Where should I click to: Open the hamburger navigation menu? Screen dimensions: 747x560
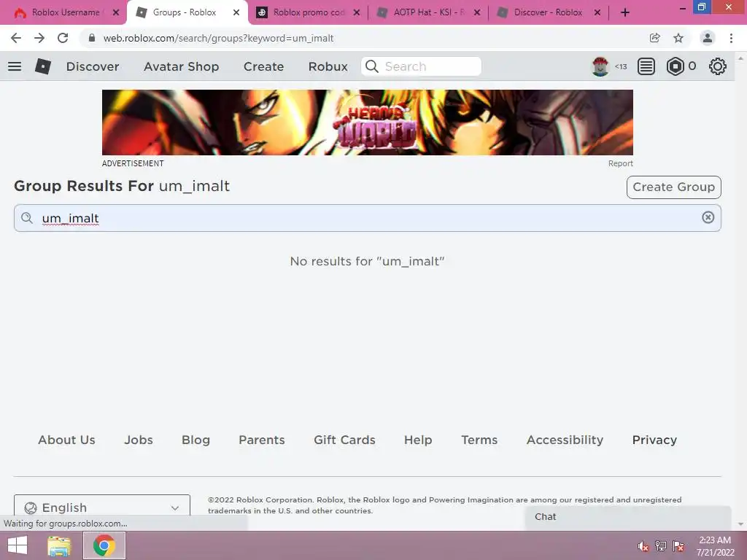point(15,66)
